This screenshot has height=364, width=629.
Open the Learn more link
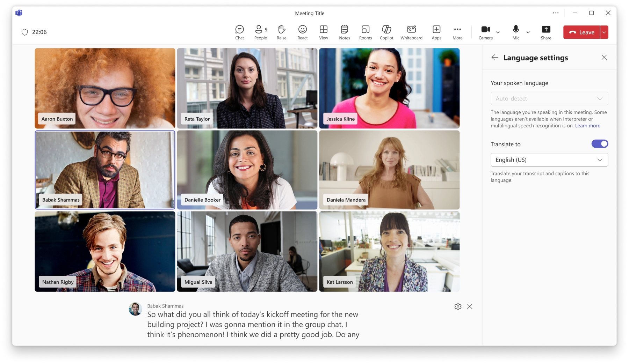(587, 126)
